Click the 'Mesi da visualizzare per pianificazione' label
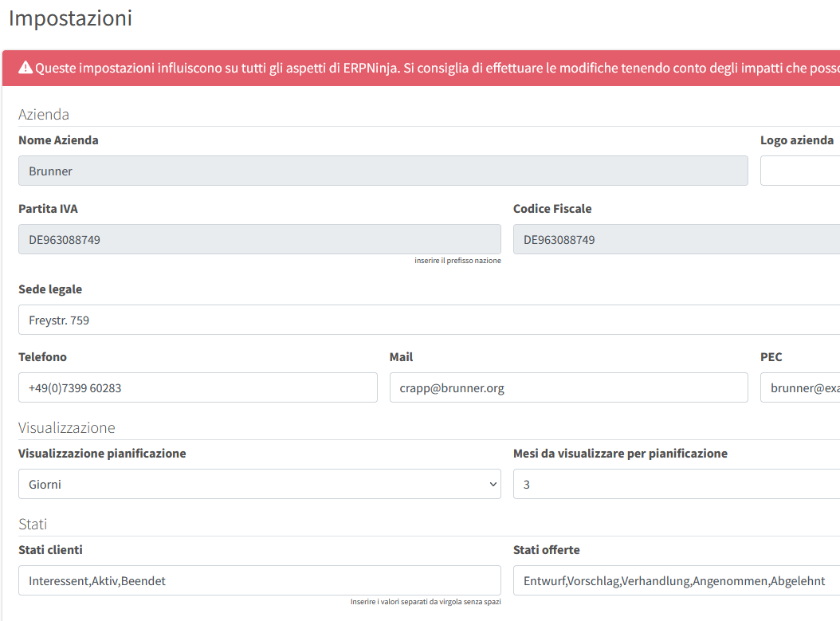 click(x=620, y=454)
